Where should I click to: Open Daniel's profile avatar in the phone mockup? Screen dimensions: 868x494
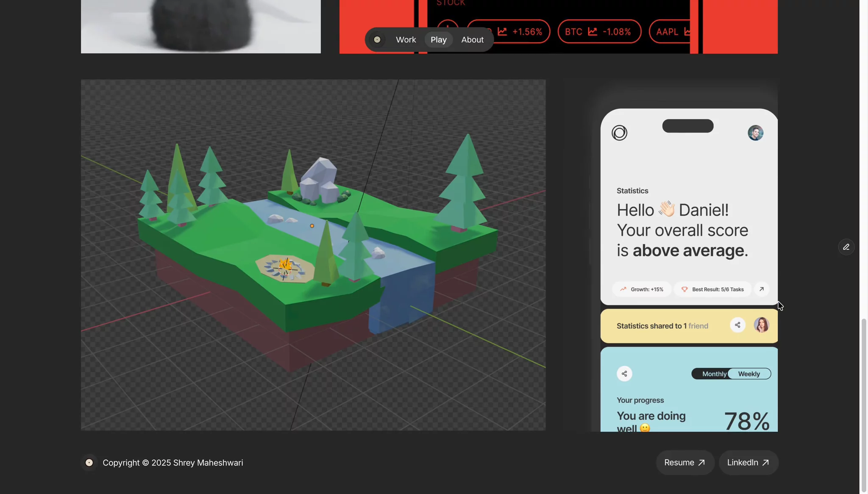click(x=755, y=133)
